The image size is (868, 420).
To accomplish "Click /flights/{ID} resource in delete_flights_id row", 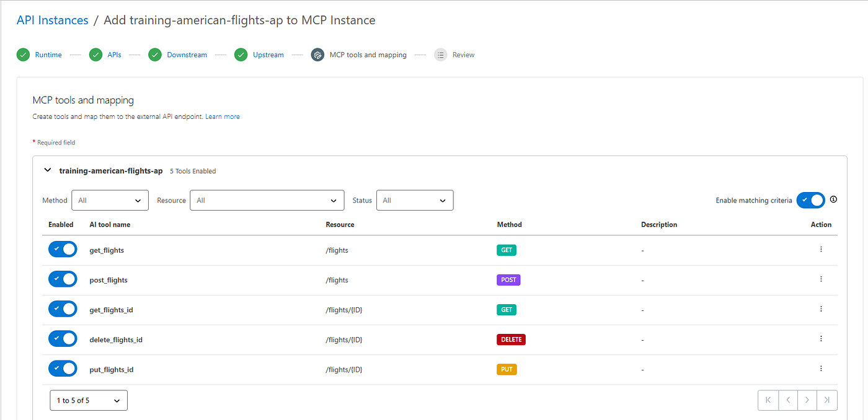I will 344,339.
